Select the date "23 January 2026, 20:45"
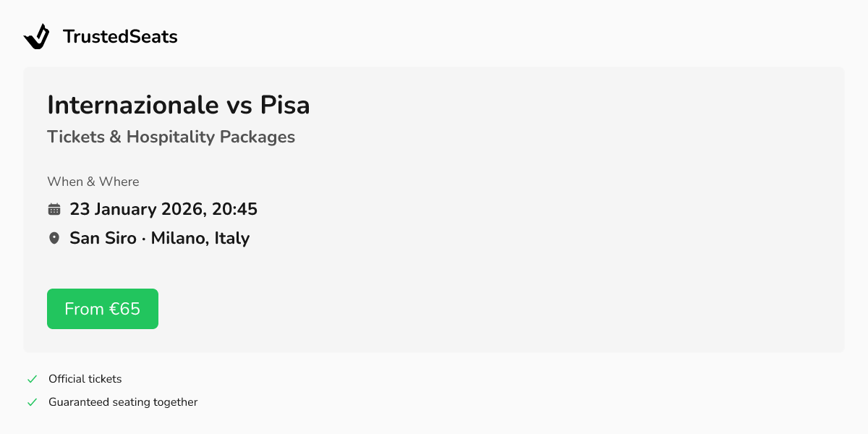 click(163, 209)
